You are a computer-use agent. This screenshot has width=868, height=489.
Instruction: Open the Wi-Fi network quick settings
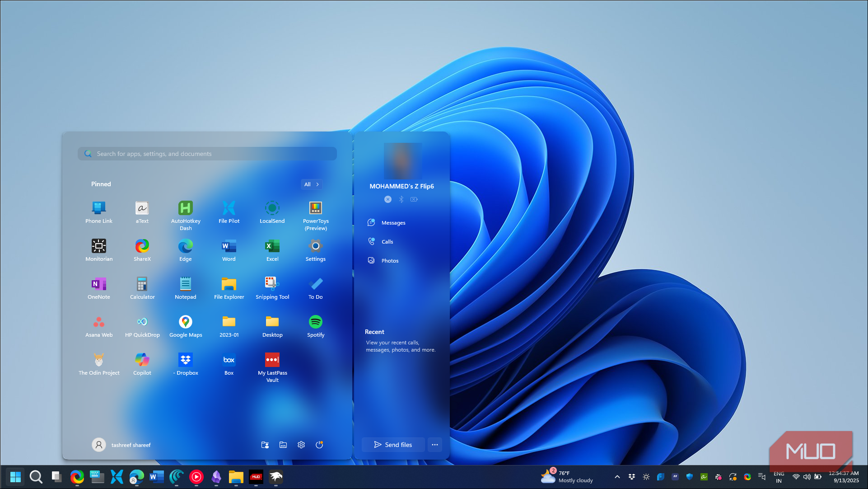796,477
